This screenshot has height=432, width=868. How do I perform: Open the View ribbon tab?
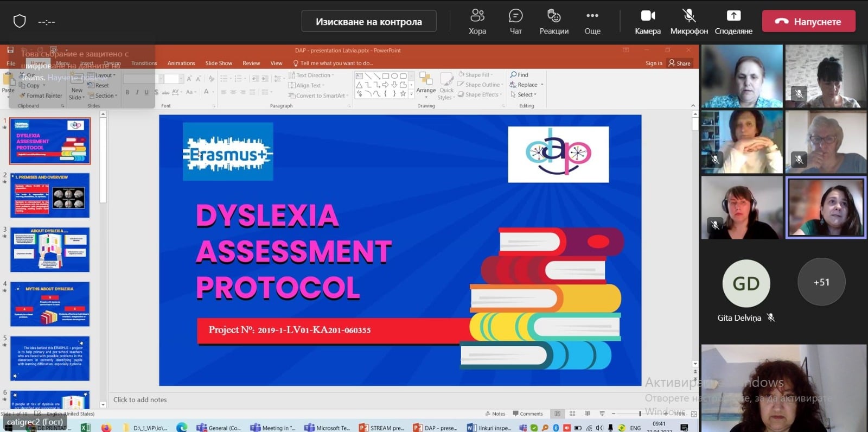click(276, 63)
